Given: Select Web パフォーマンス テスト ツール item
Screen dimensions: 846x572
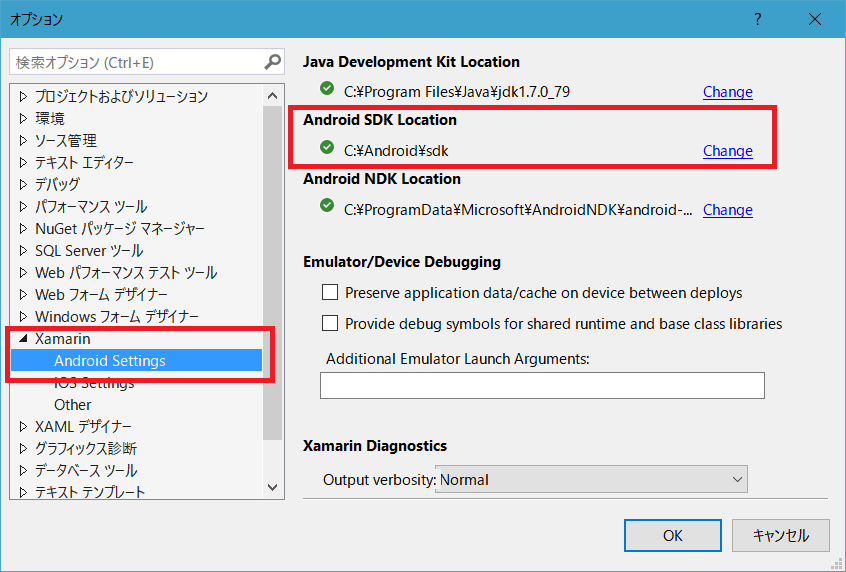Looking at the screenshot, I should click(126, 273).
